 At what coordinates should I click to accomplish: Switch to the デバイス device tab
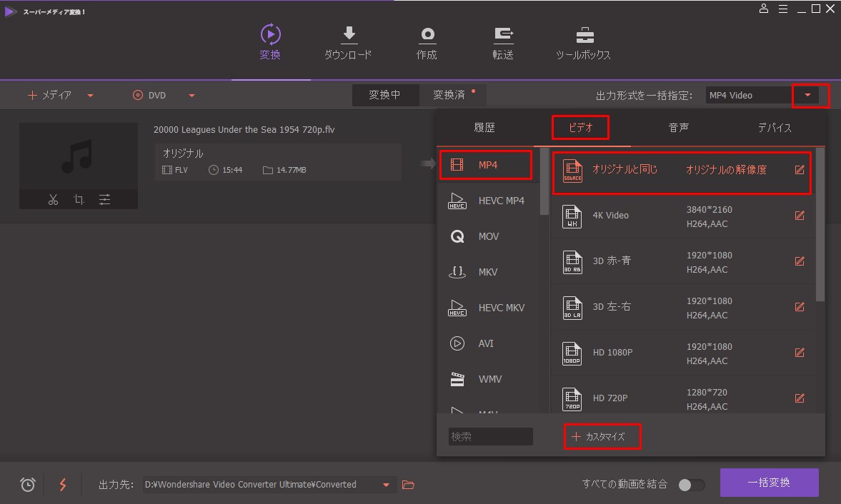click(x=775, y=128)
